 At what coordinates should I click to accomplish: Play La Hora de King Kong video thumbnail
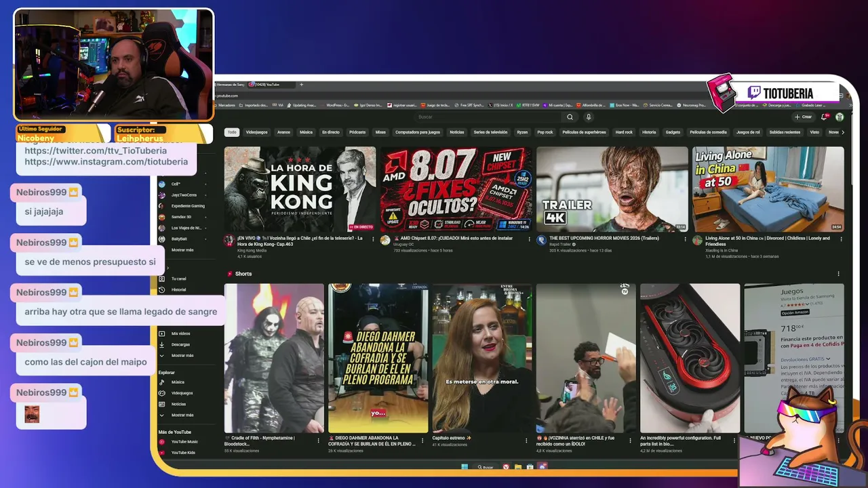(x=300, y=189)
